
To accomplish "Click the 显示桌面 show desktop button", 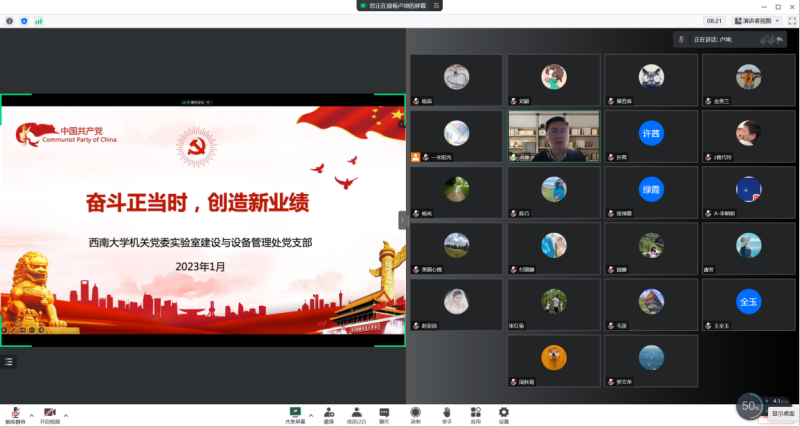I will 783,413.
